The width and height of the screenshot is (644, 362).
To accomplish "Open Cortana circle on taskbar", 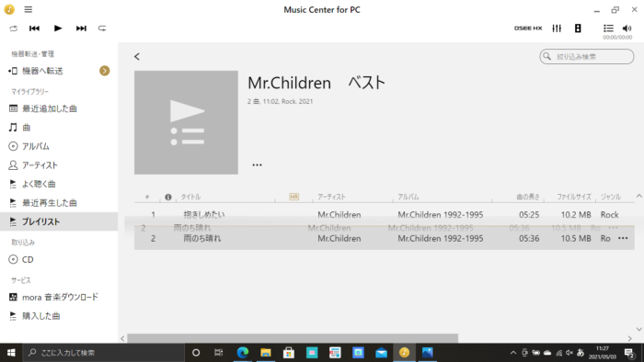I will [196, 353].
